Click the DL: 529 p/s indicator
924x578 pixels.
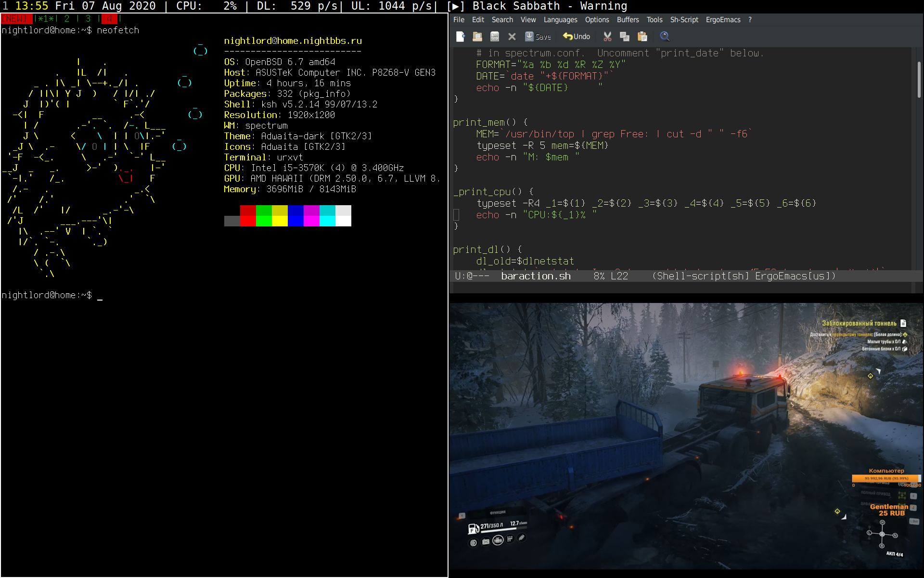pyautogui.click(x=297, y=6)
